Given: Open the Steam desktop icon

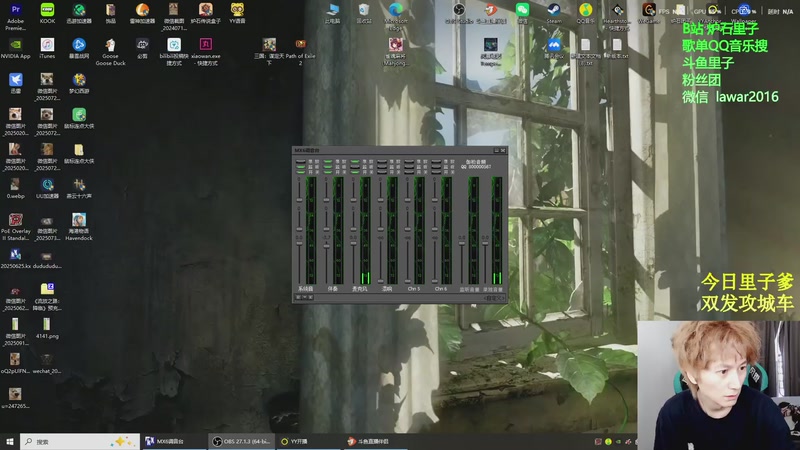Looking at the screenshot, I should 554,13.
